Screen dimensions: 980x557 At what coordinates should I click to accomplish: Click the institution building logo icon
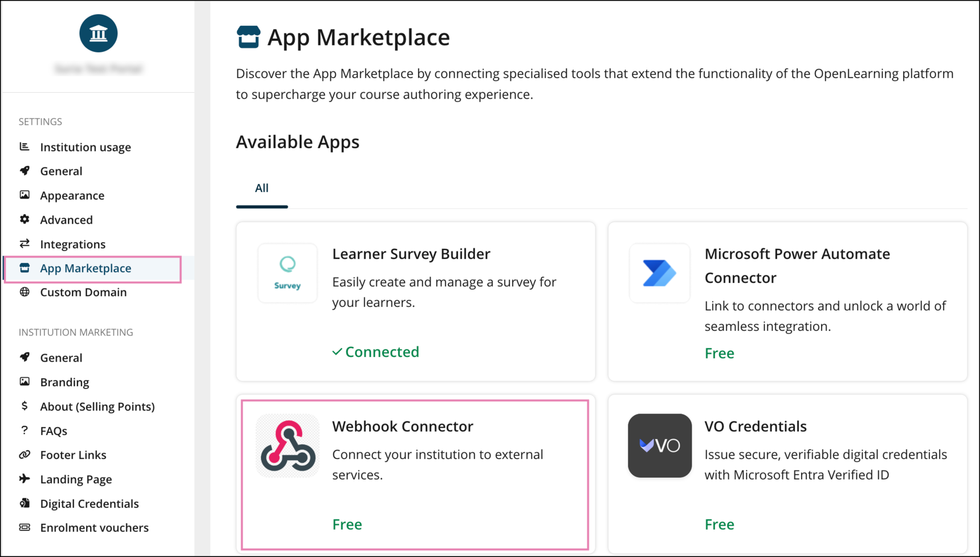click(x=99, y=34)
